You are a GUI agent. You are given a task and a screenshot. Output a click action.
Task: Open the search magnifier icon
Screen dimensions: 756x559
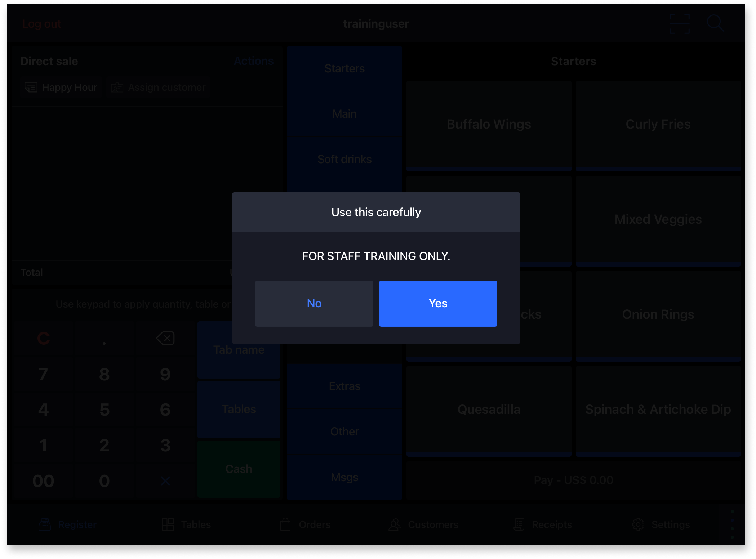[715, 24]
